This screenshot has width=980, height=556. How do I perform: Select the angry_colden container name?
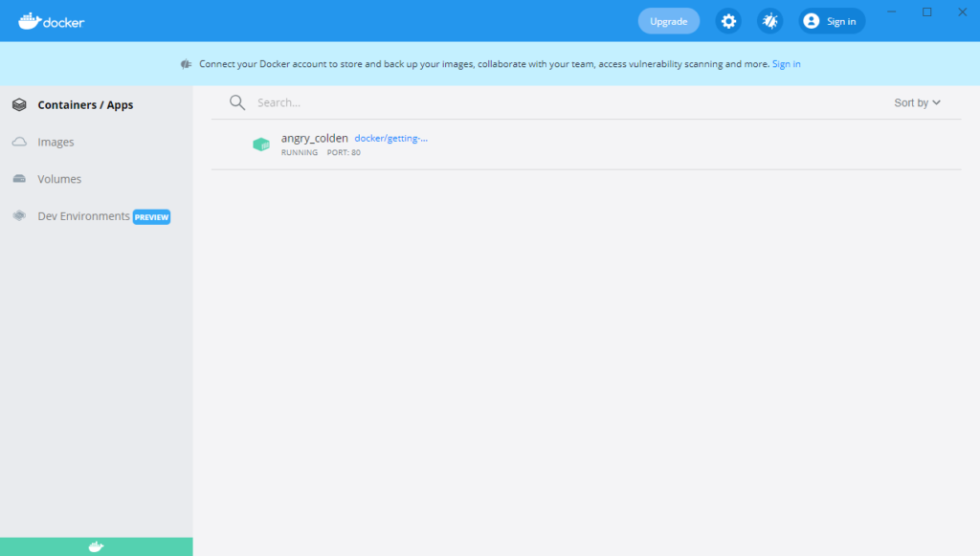point(314,138)
